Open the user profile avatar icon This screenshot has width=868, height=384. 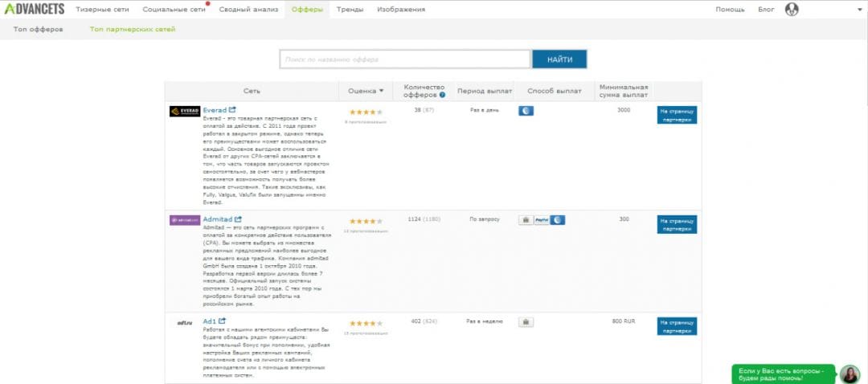pos(792,9)
